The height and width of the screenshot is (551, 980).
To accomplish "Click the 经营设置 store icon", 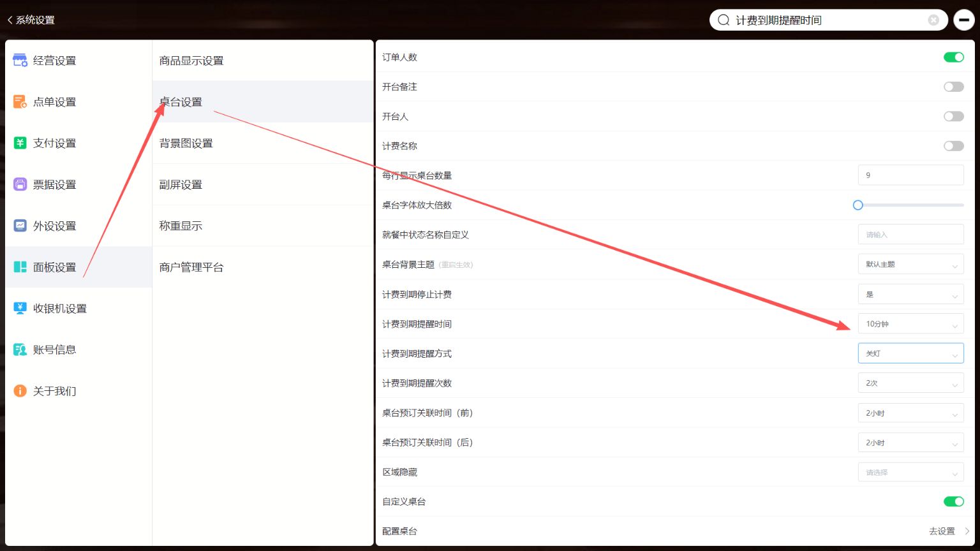I will point(20,61).
